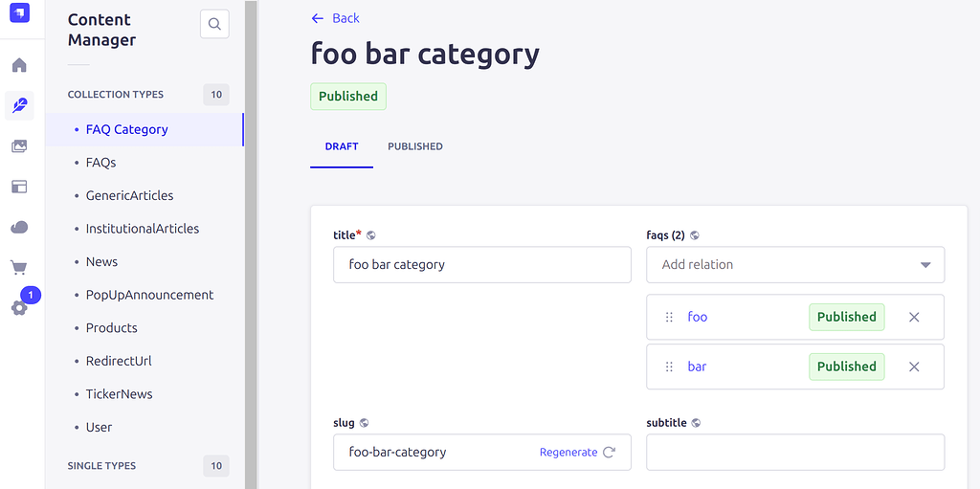Open Content Manager feather icon

coord(19,105)
